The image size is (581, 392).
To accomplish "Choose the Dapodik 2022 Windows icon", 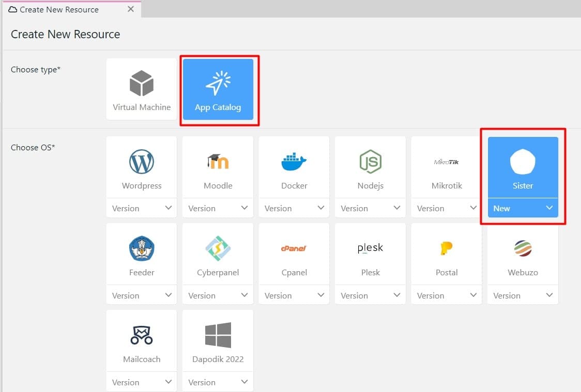I will 218,336.
